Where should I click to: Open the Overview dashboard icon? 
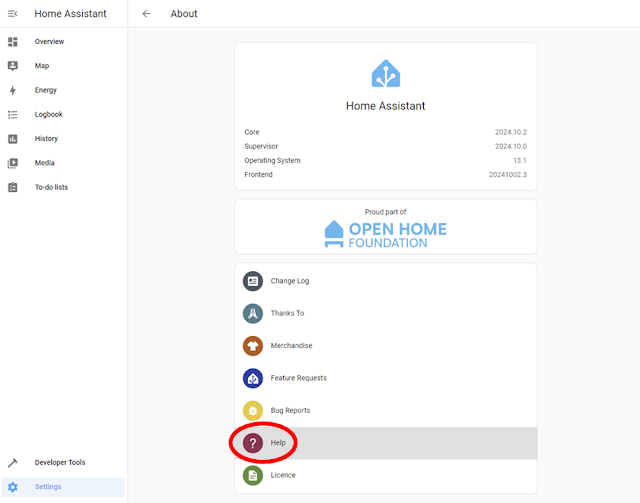tap(13, 42)
